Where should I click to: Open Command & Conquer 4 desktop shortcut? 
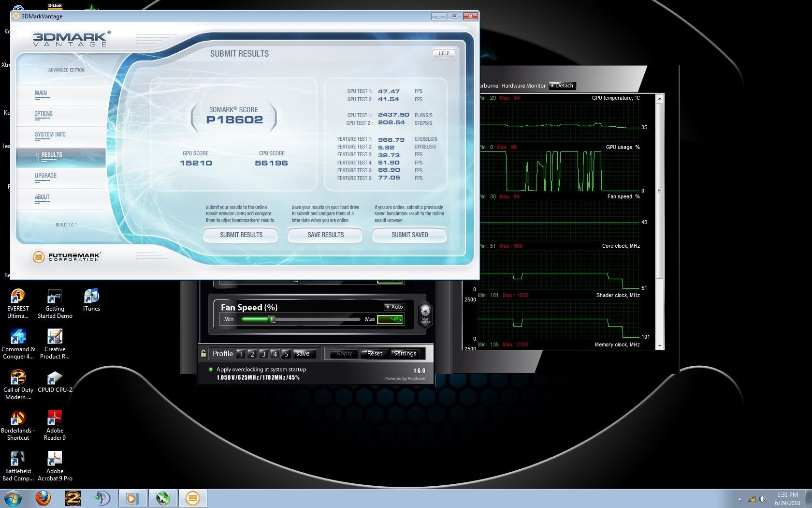tap(18, 344)
